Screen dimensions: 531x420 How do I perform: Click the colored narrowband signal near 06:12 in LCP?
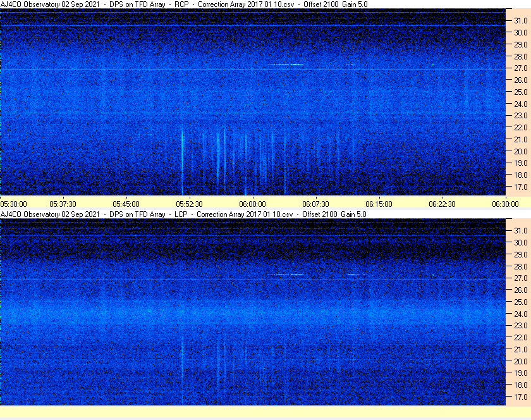356,274
